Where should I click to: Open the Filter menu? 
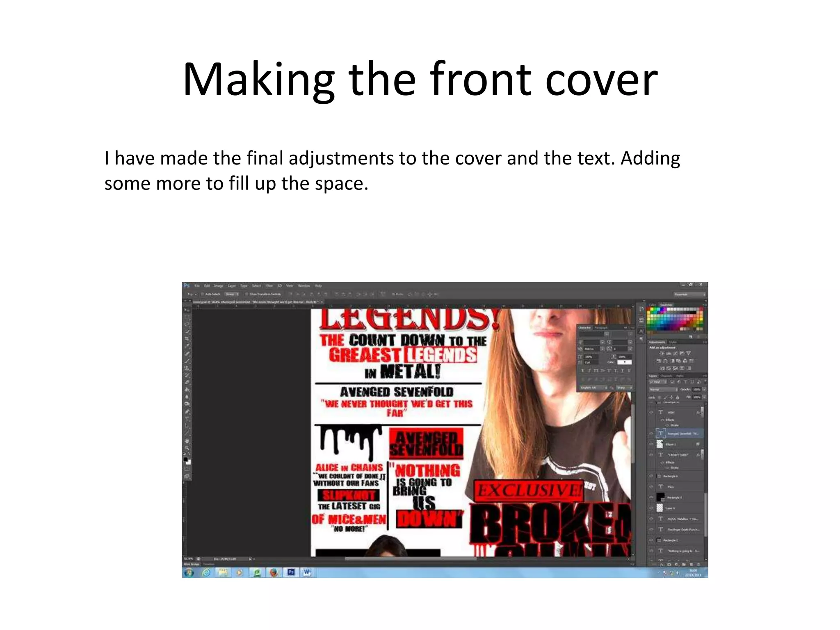(x=269, y=285)
